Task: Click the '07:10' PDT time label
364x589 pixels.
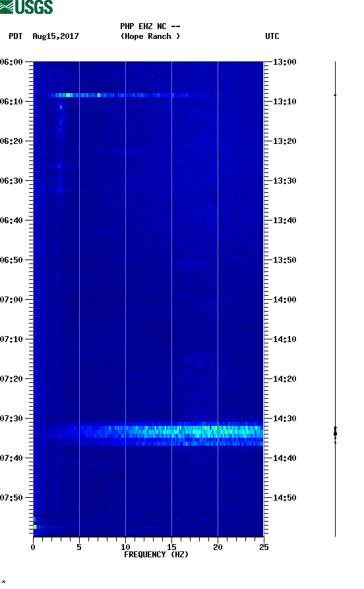Action: (x=11, y=339)
